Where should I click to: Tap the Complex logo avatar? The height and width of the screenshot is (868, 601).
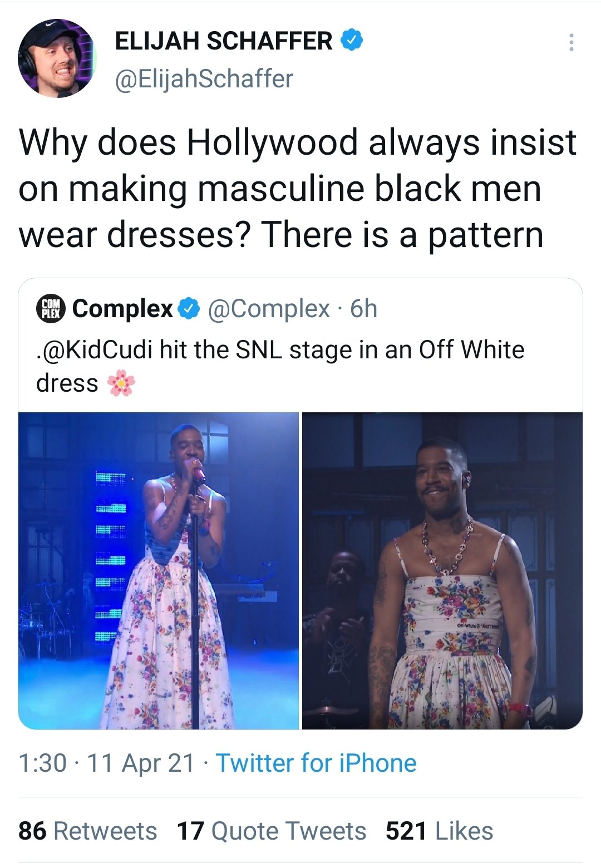pyautogui.click(x=51, y=308)
